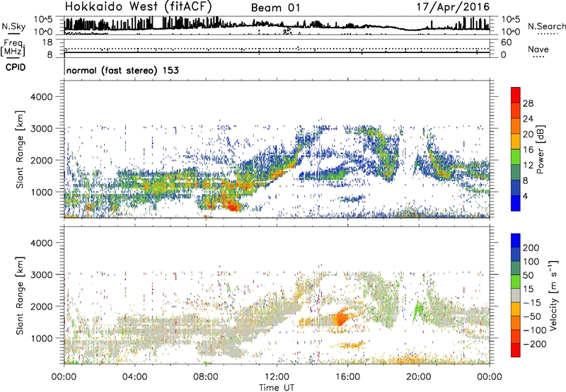Pick the bright blue bottom segment of power color bar
566x392 pixels.
coord(516,203)
